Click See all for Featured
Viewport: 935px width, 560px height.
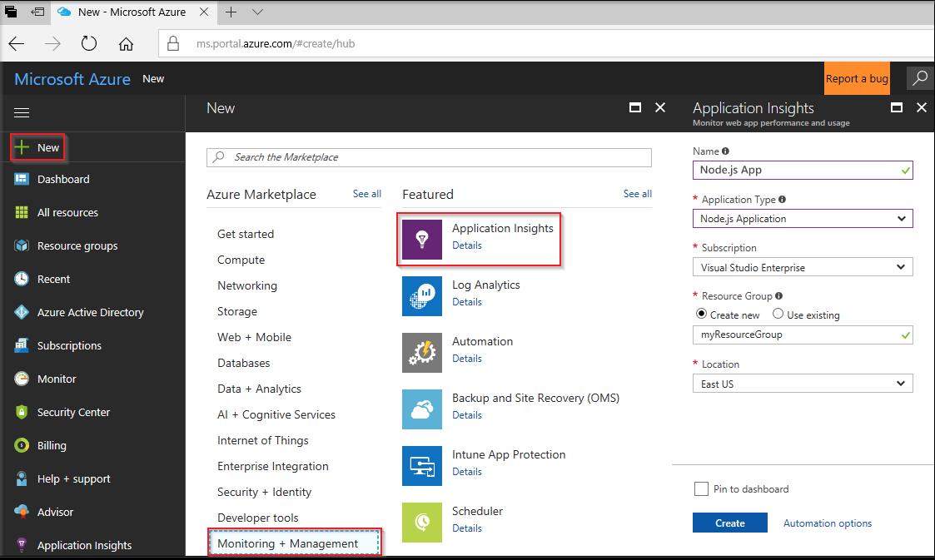pos(638,194)
